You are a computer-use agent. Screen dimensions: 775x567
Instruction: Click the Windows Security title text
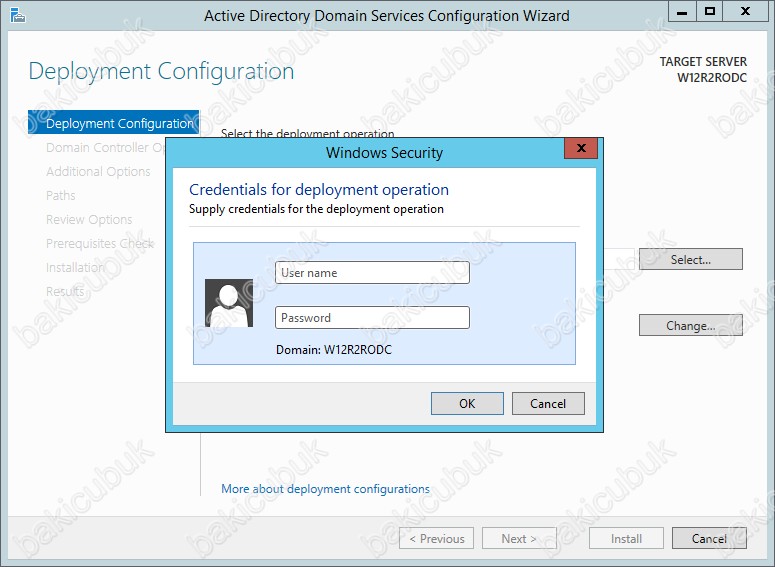(x=384, y=153)
